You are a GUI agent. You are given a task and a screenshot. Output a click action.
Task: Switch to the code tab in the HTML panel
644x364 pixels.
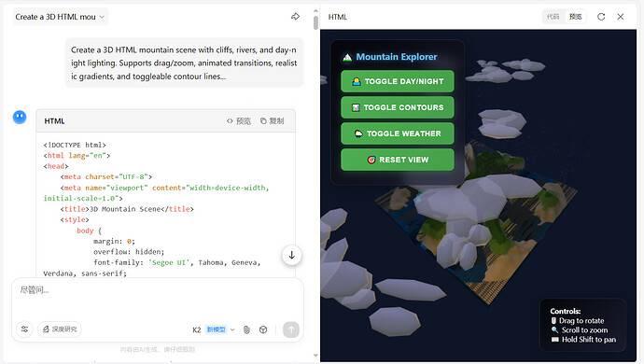point(553,17)
